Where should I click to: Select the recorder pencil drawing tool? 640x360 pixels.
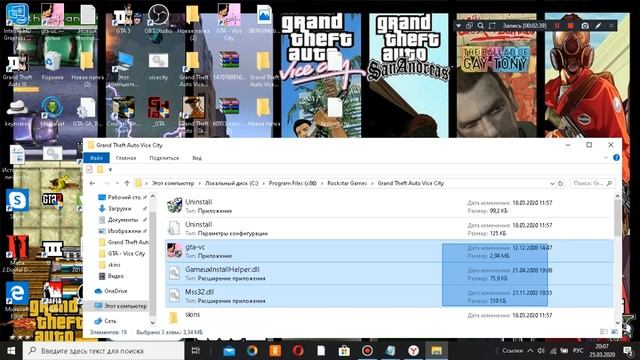598,26
